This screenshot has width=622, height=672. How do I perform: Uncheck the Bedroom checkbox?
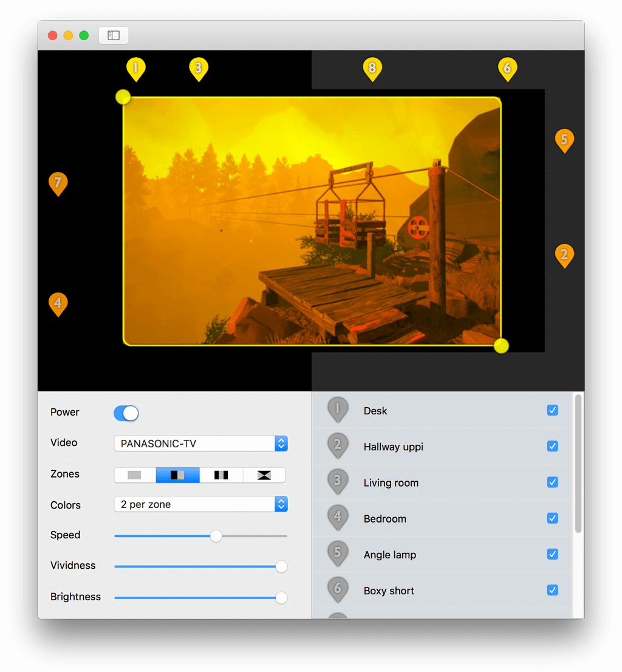coord(553,518)
